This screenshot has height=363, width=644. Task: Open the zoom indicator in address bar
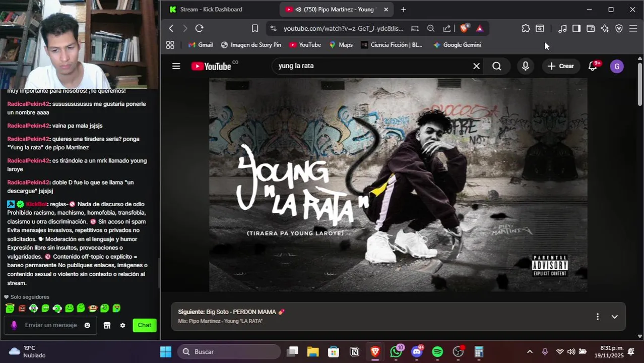tap(431, 28)
